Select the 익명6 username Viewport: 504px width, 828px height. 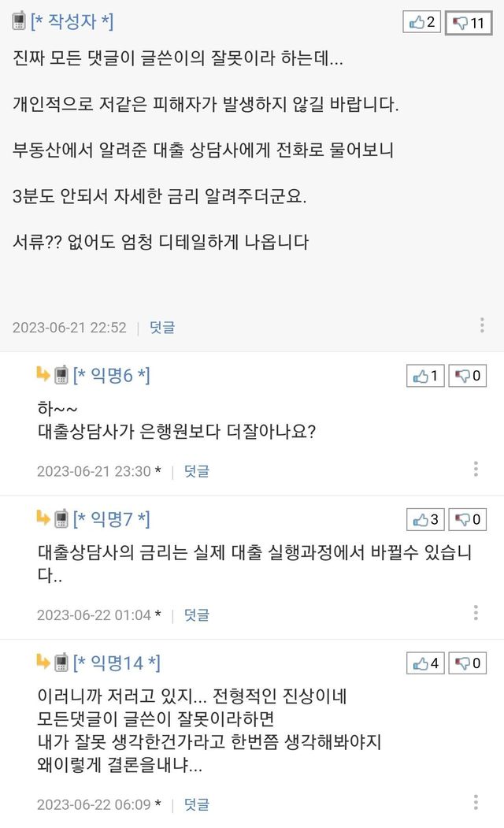tap(111, 376)
